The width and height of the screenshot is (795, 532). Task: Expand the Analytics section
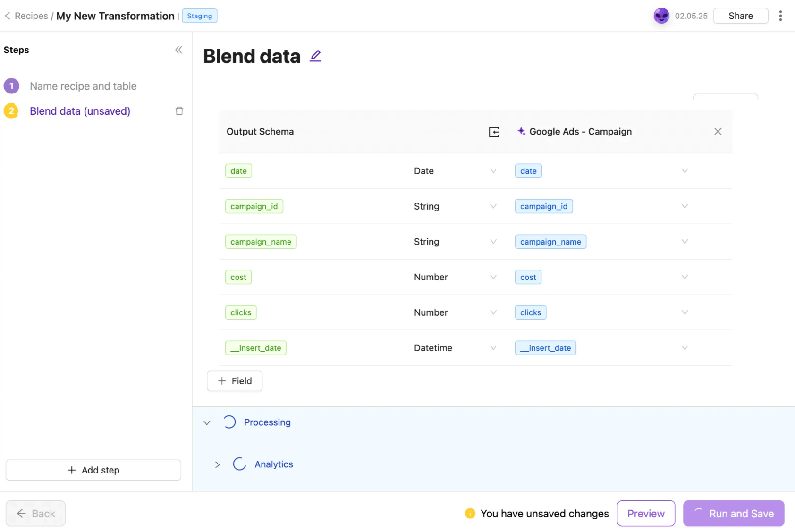[217, 465]
